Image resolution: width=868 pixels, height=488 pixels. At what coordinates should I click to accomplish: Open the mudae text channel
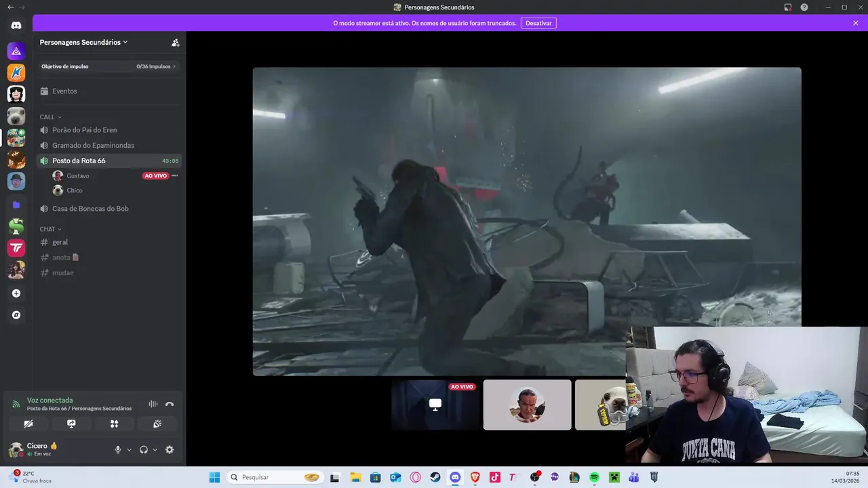point(108,272)
